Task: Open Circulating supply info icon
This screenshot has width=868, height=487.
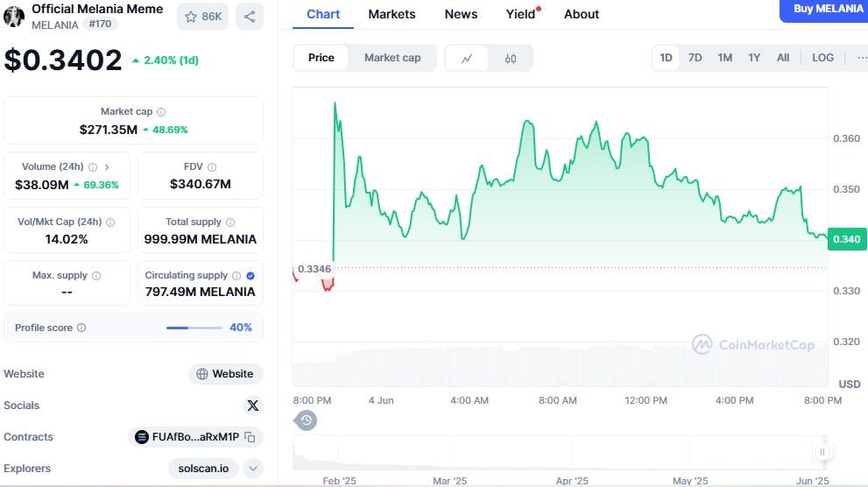Action: 236,276
